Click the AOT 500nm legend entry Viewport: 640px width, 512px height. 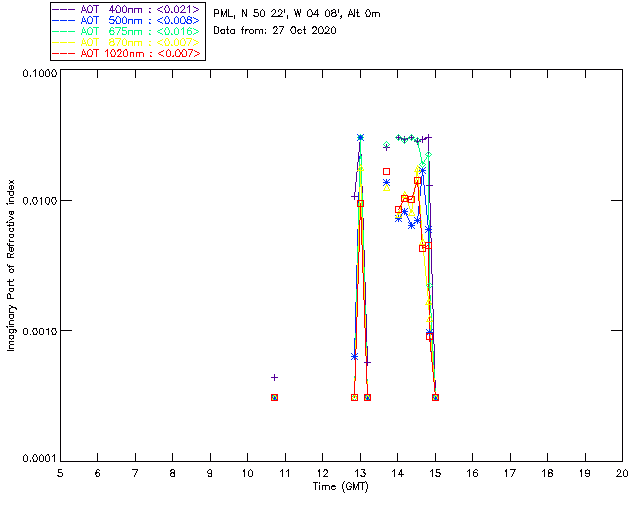pos(127,20)
